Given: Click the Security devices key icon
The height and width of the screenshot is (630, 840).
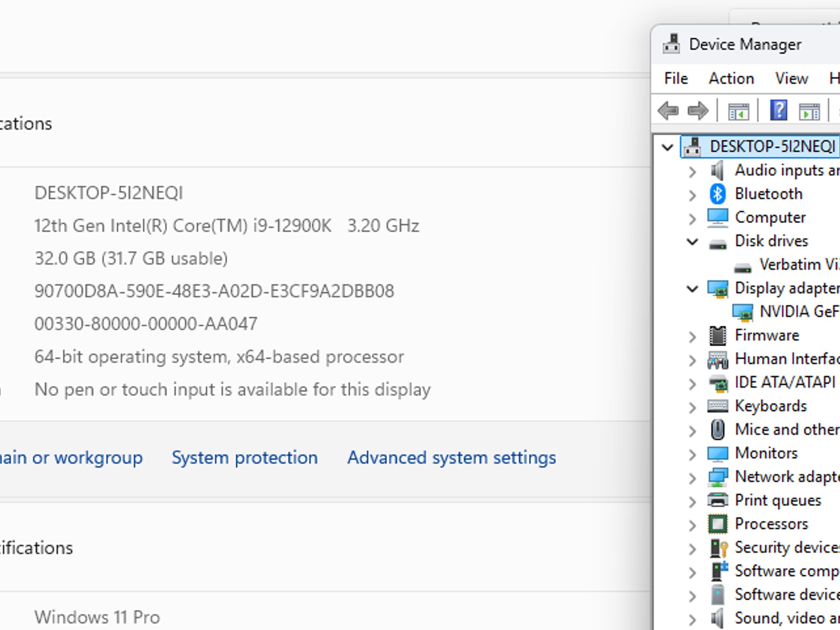Looking at the screenshot, I should [719, 548].
